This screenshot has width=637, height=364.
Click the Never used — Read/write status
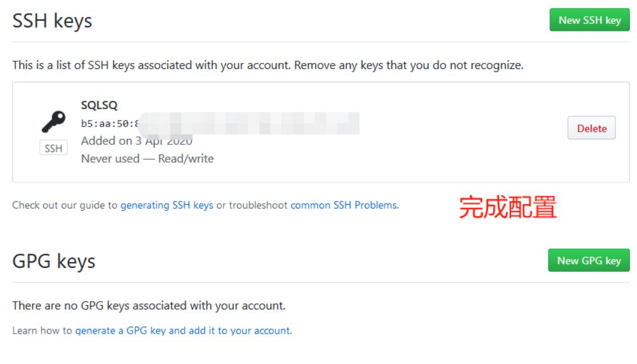click(147, 159)
